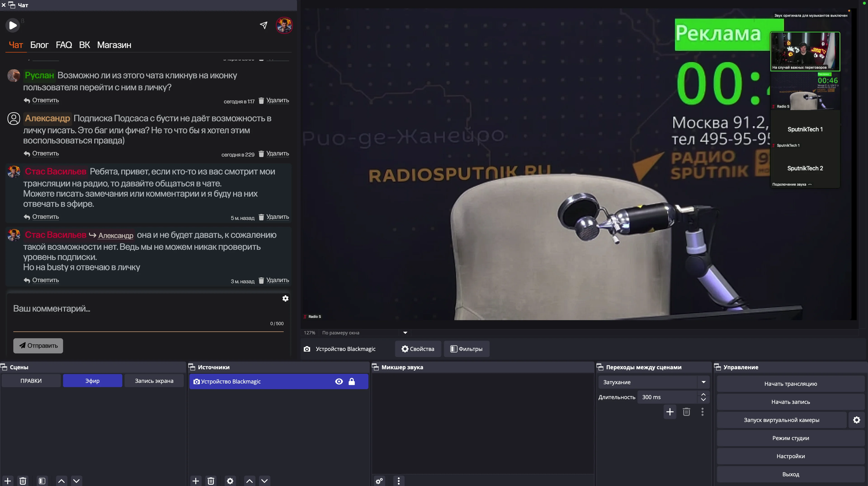This screenshot has width=868, height=486.
Task: Reply to Стас Васильев's message from 3 minutes ago
Action: click(41, 280)
